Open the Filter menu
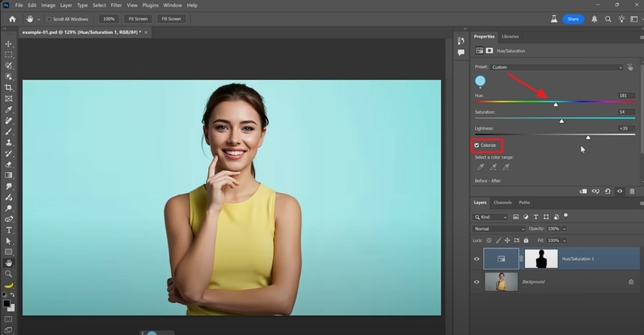This screenshot has height=335, width=644. point(116,5)
